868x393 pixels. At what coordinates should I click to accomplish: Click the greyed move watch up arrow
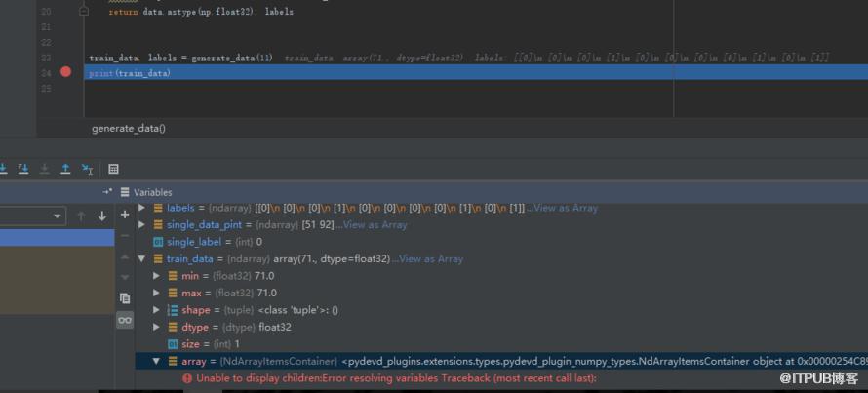(125, 257)
